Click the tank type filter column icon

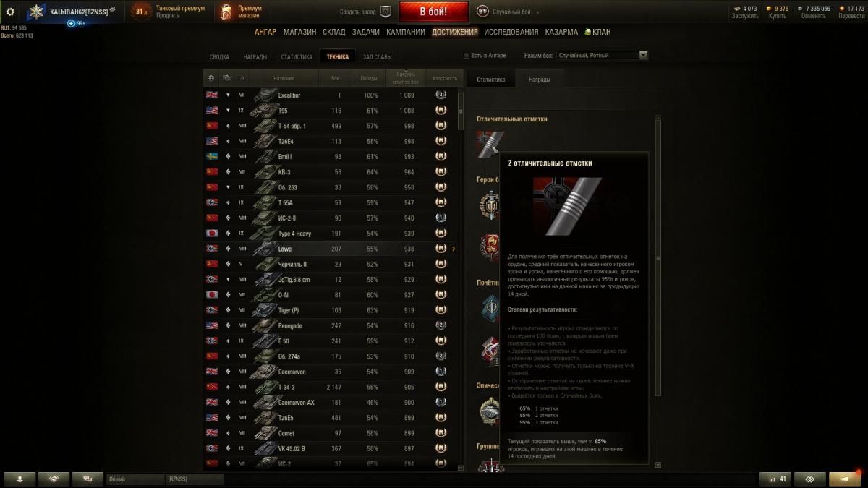[x=227, y=78]
